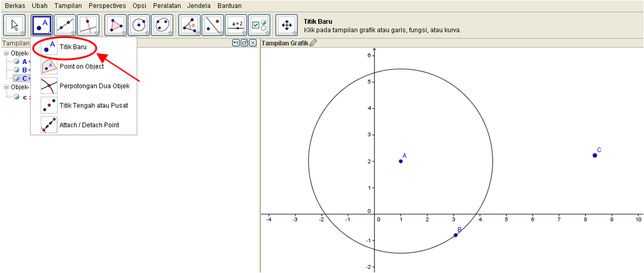This screenshot has width=644, height=273.
Task: Open the Opsi menu
Action: [140, 6]
